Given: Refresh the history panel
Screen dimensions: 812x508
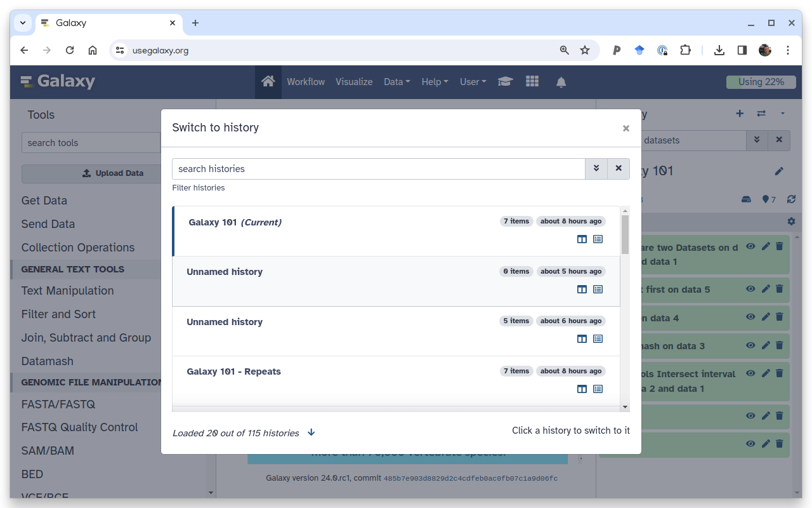Looking at the screenshot, I should [791, 199].
